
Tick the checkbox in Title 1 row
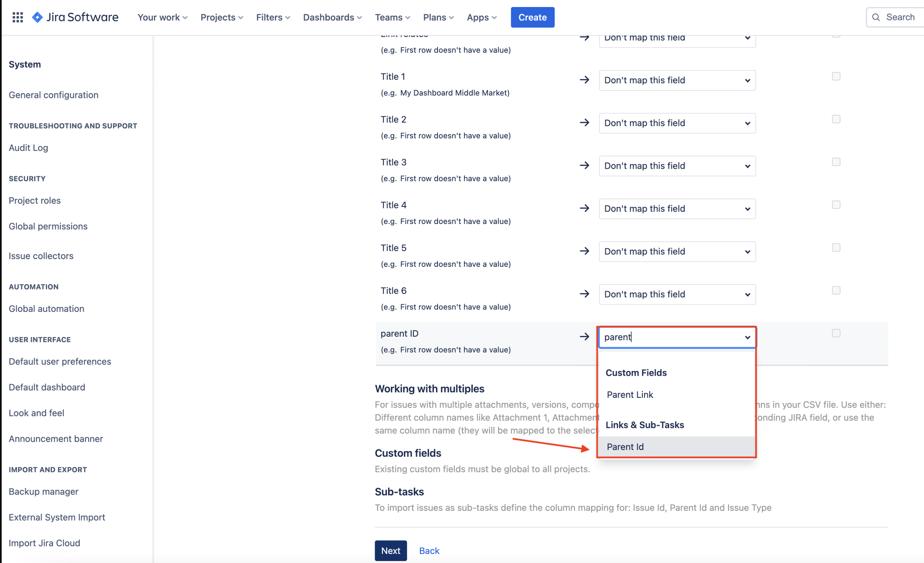(836, 77)
